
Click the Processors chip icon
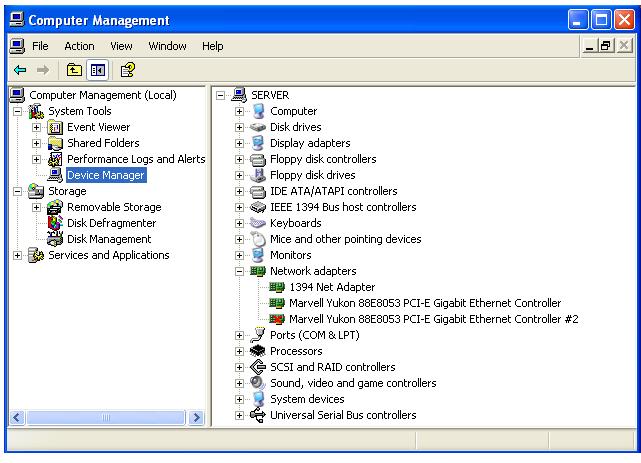pyautogui.click(x=258, y=351)
